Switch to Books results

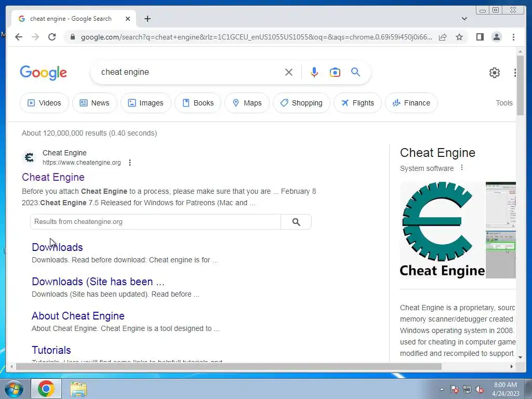click(198, 103)
